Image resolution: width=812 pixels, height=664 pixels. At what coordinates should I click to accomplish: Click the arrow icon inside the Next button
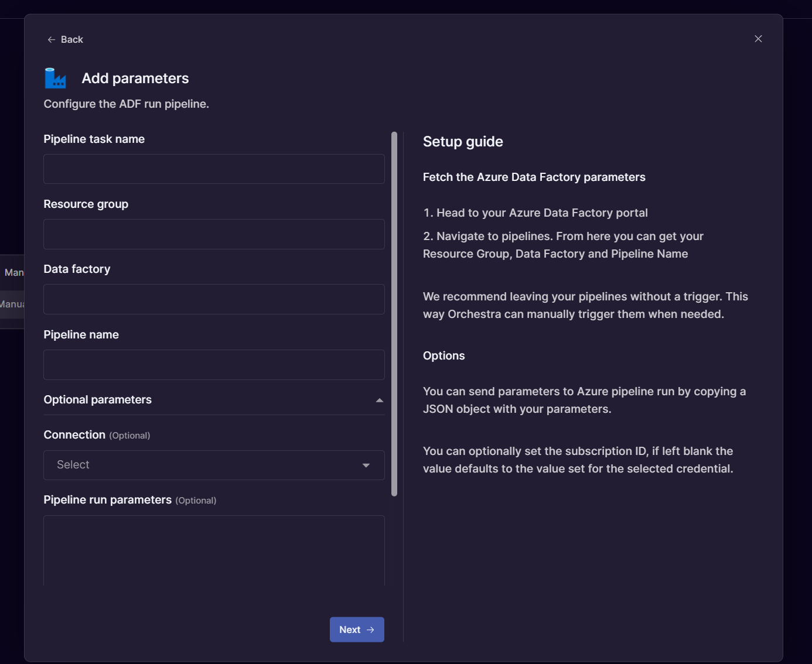tap(371, 629)
